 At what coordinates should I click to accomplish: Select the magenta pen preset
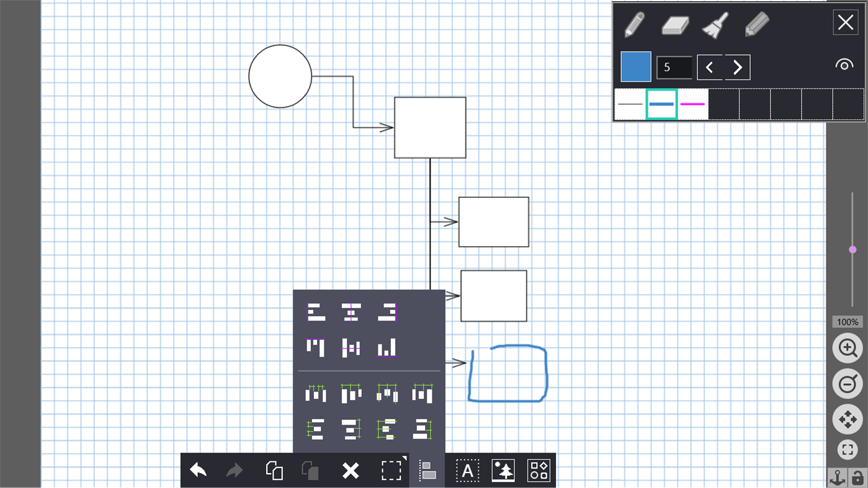[x=692, y=104]
